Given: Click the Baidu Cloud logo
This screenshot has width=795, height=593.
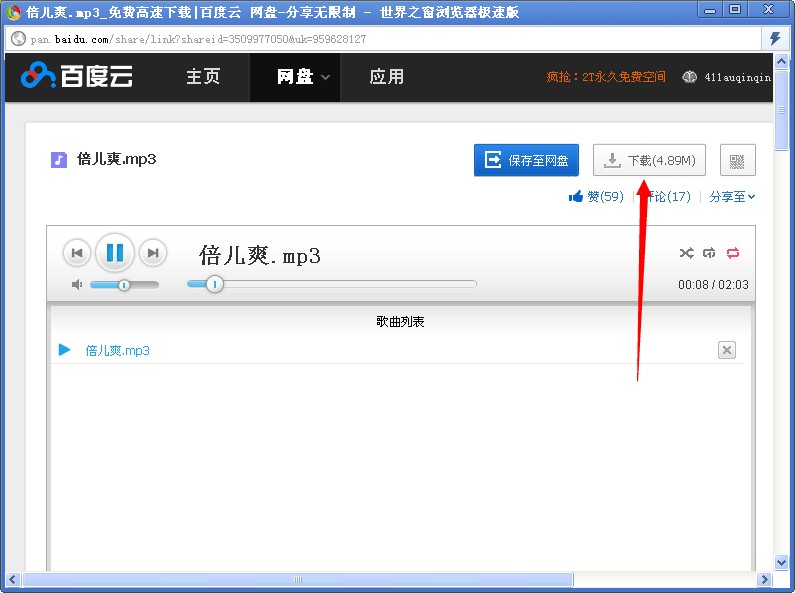Looking at the screenshot, I should (x=77, y=77).
